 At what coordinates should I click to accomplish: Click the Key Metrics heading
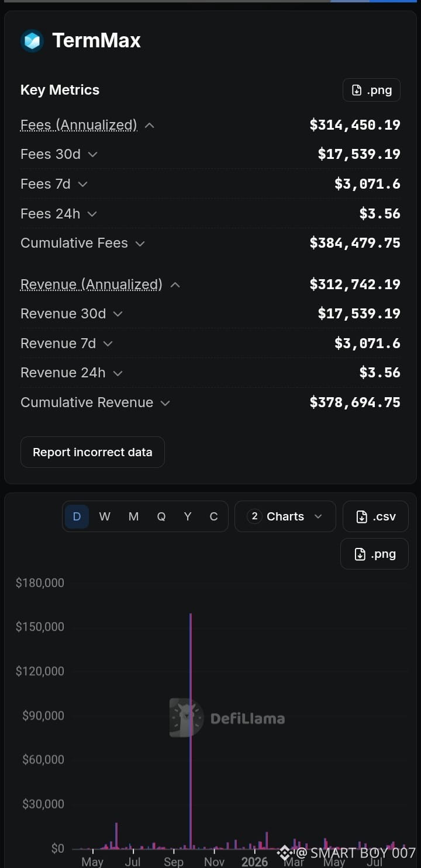click(60, 90)
